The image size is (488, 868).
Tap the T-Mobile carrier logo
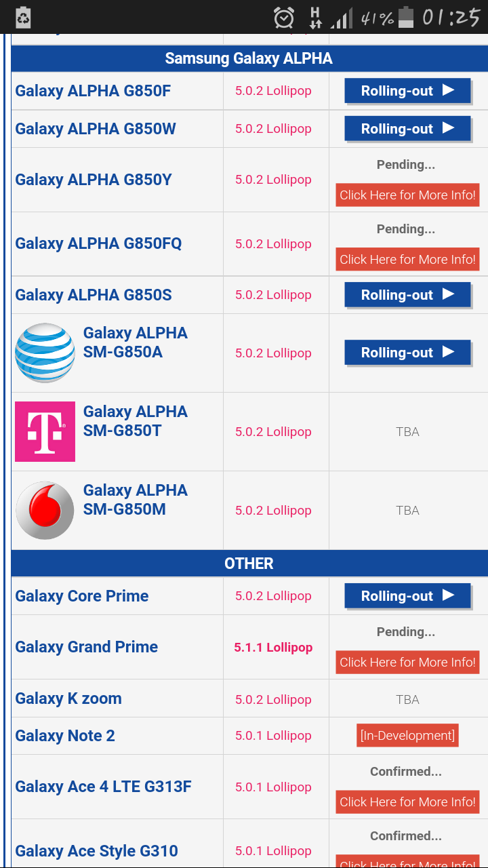45,431
